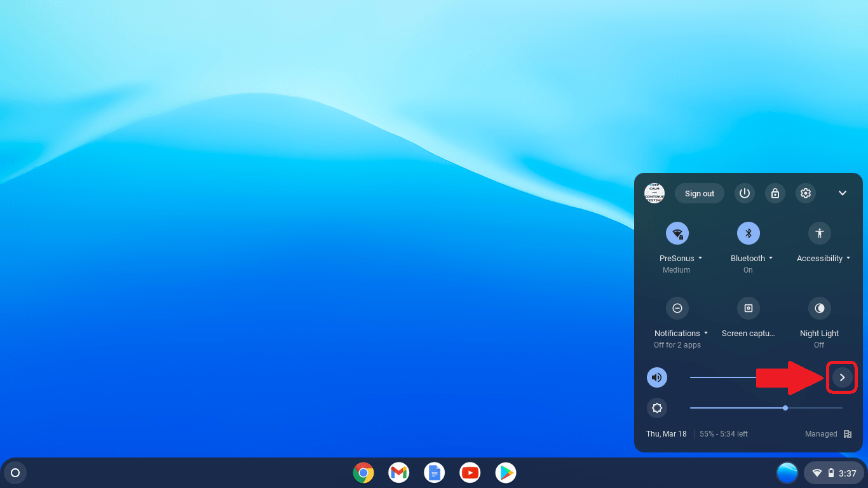Open the Bluetooth quick settings icon
The image size is (868, 488).
point(748,233)
